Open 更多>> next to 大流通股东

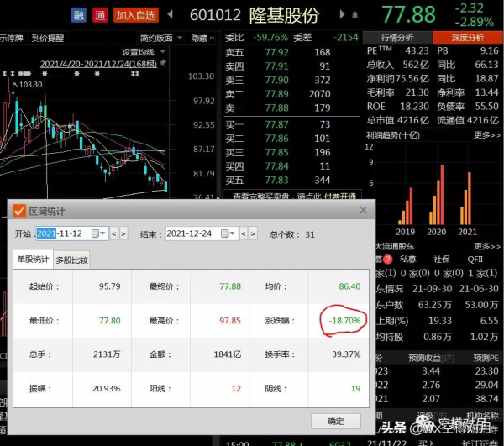487,246
